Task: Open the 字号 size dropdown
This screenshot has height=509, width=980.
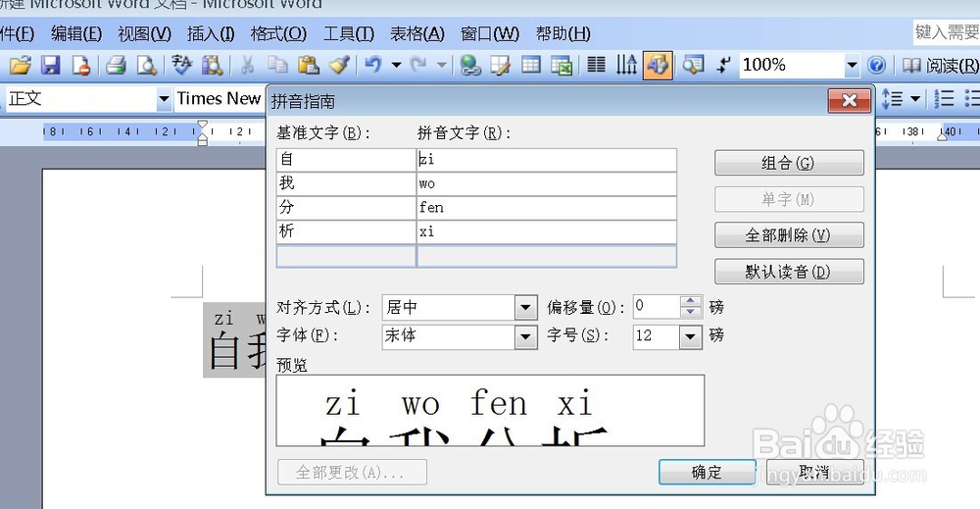Action: (x=689, y=337)
